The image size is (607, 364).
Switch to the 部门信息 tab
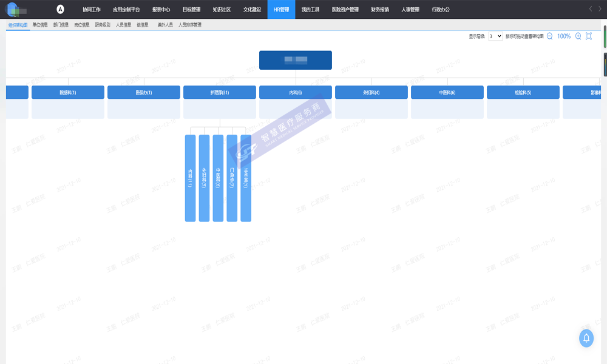(61, 25)
